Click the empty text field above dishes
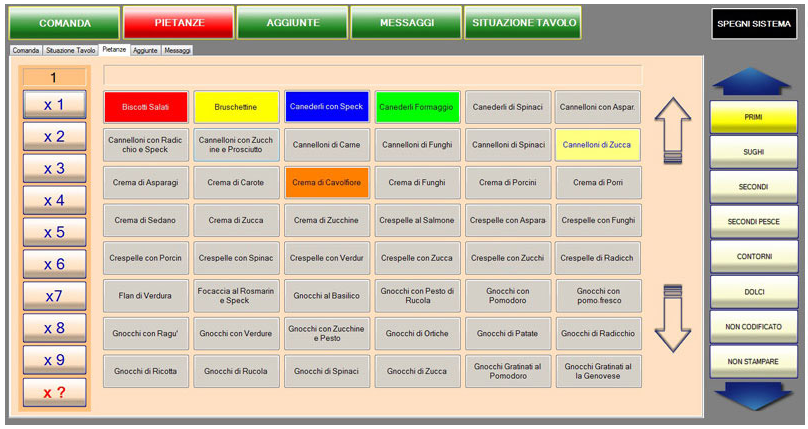This screenshot has height=429, width=808. (372, 75)
